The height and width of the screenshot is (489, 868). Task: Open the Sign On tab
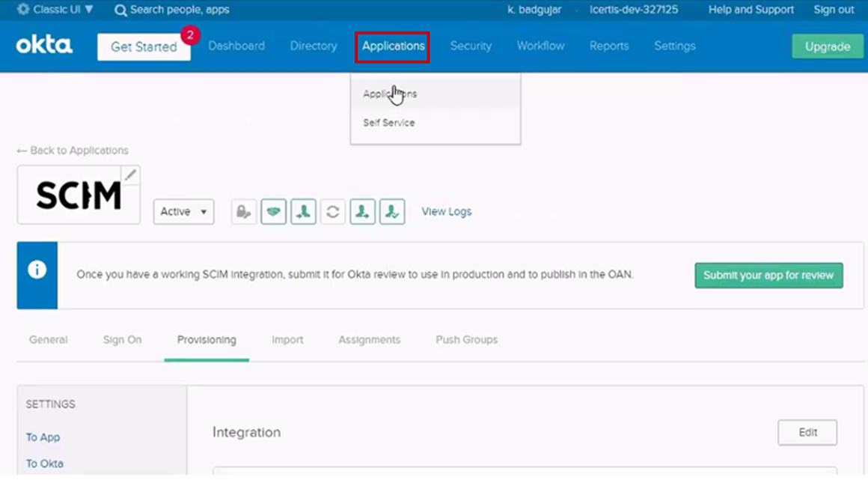[x=122, y=340]
